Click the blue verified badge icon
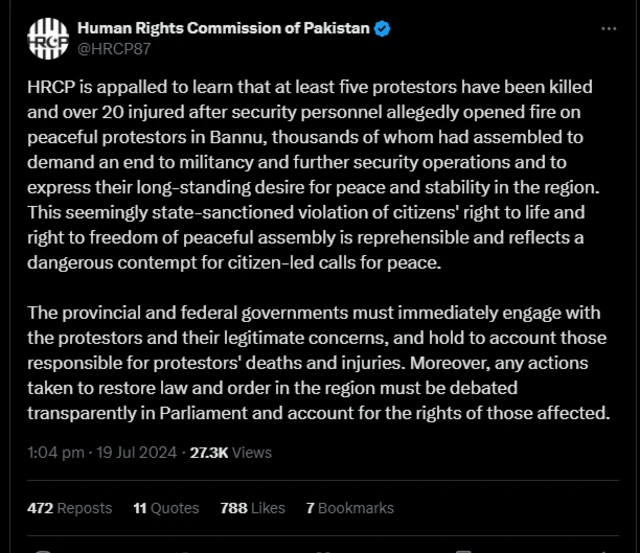This screenshot has width=640, height=553. 382,28
